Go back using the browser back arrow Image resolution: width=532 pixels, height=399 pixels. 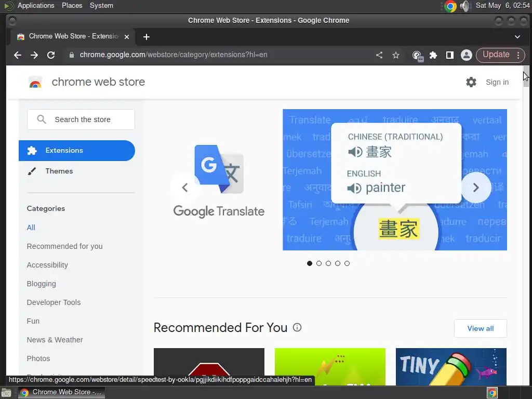point(18,55)
